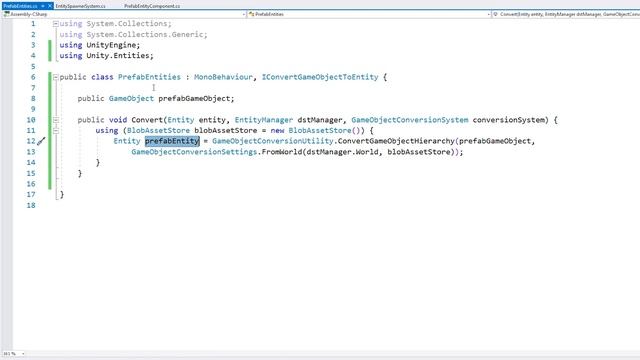Screen dimensions: 640x360
Task: Close the PrefabEntities.cs tab
Action: 49,6
